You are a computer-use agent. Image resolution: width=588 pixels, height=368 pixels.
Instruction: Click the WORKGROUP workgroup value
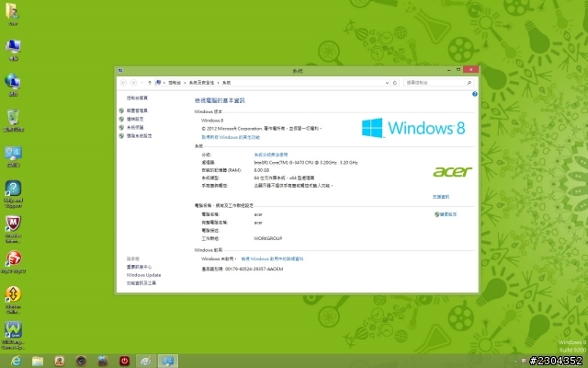coord(267,238)
